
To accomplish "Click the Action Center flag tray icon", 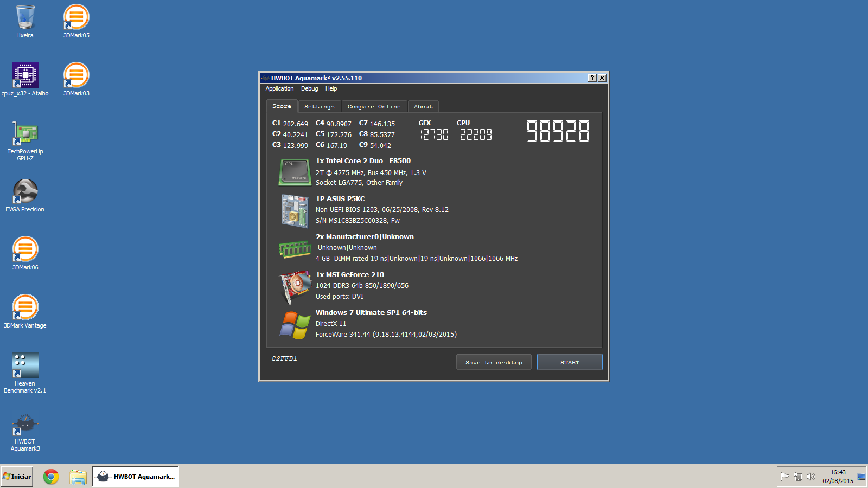I will tap(784, 477).
